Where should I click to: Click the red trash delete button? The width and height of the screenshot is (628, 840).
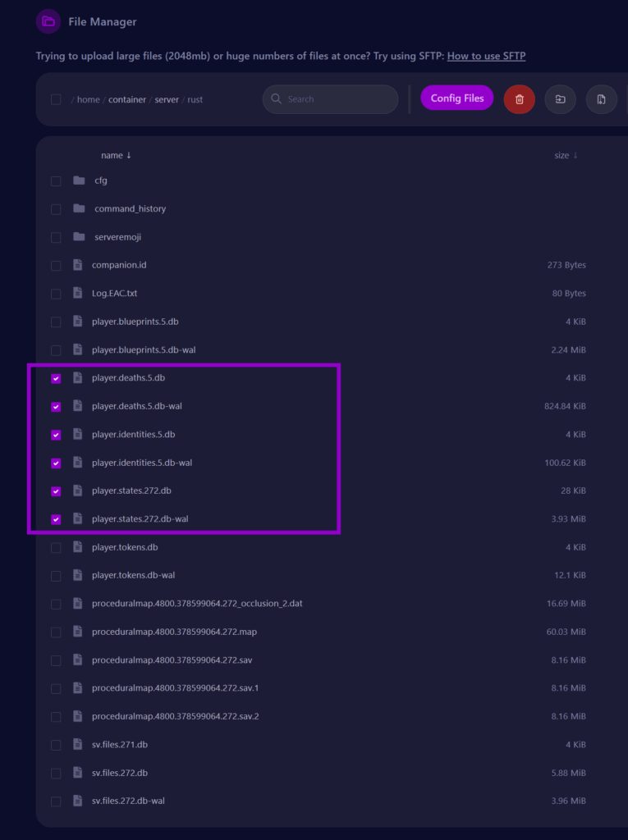519,99
